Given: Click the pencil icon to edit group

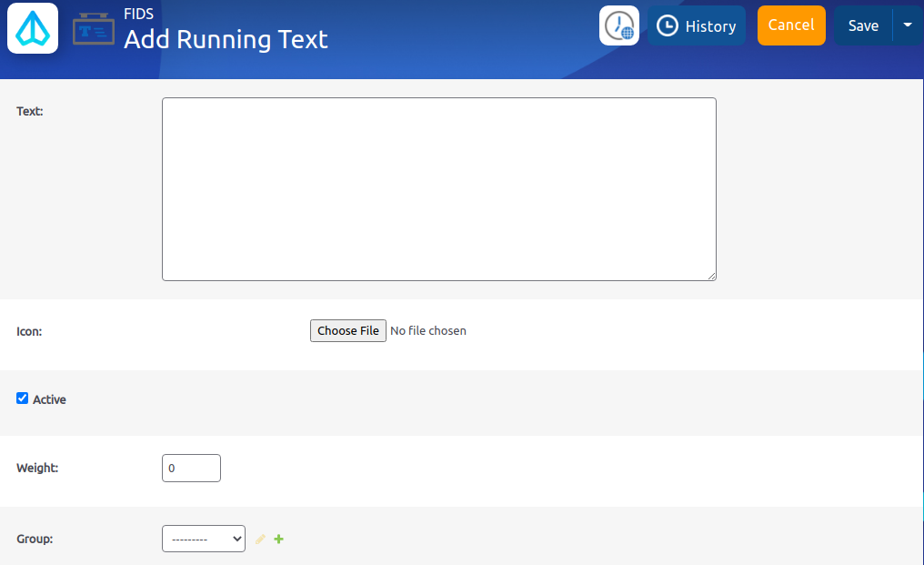Looking at the screenshot, I should click(261, 540).
